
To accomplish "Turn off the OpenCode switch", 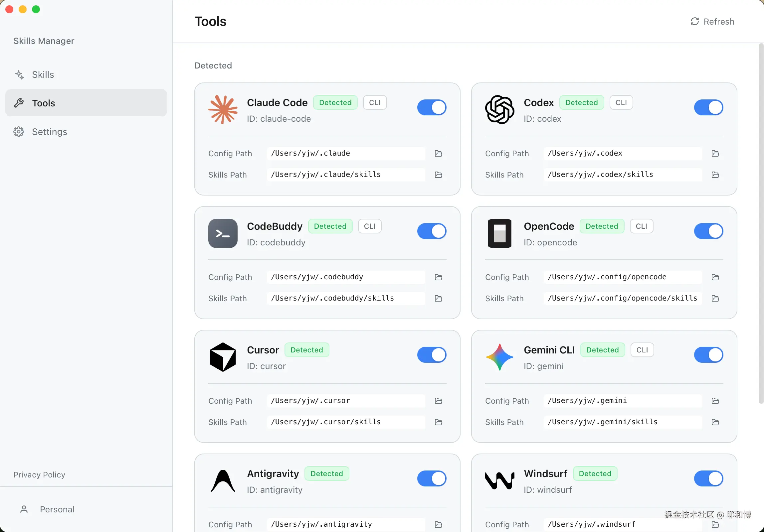I will pos(708,231).
